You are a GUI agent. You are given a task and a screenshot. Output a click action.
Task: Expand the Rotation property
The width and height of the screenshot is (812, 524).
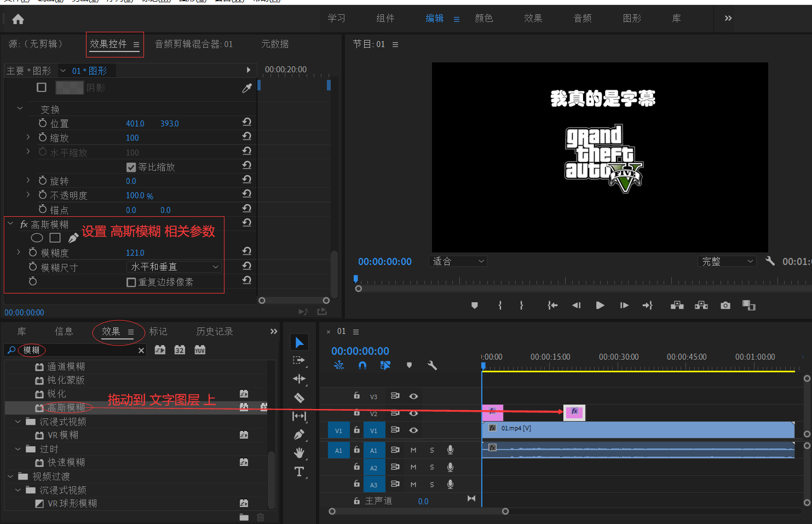click(x=28, y=180)
